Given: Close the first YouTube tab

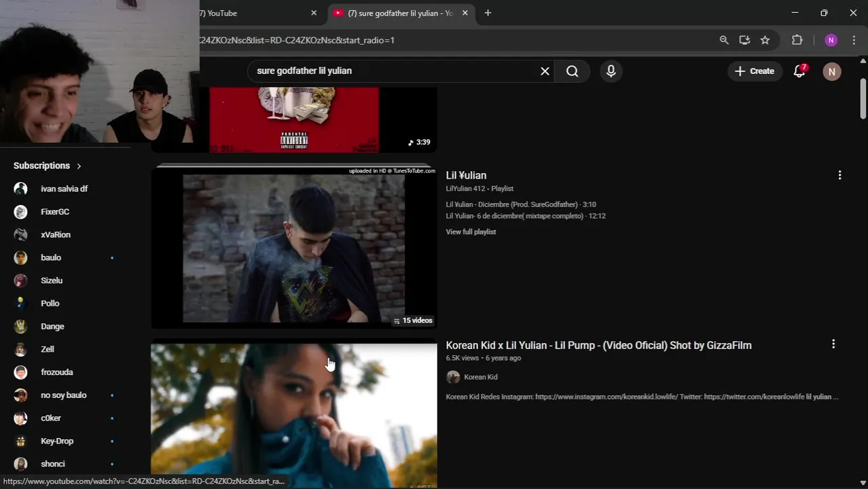Looking at the screenshot, I should click(x=314, y=13).
